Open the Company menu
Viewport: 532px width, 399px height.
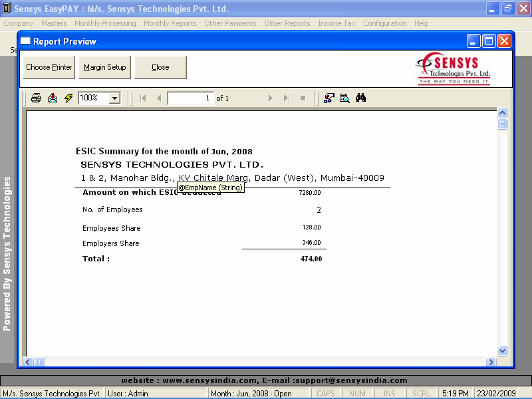(19, 23)
